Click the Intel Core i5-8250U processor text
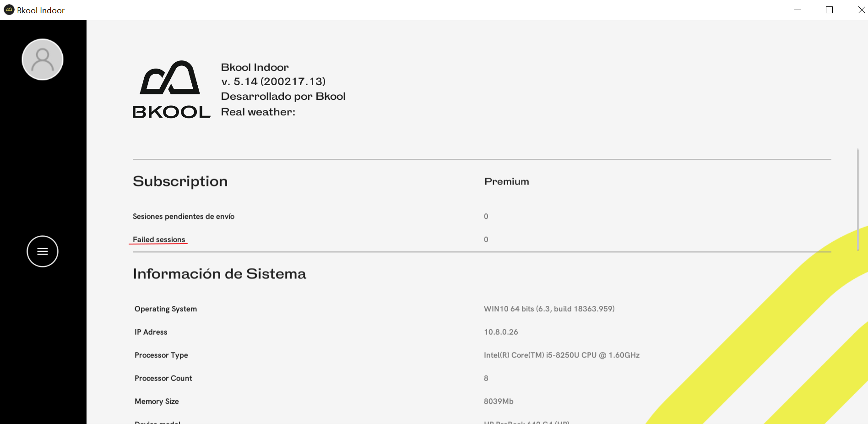 [562, 355]
